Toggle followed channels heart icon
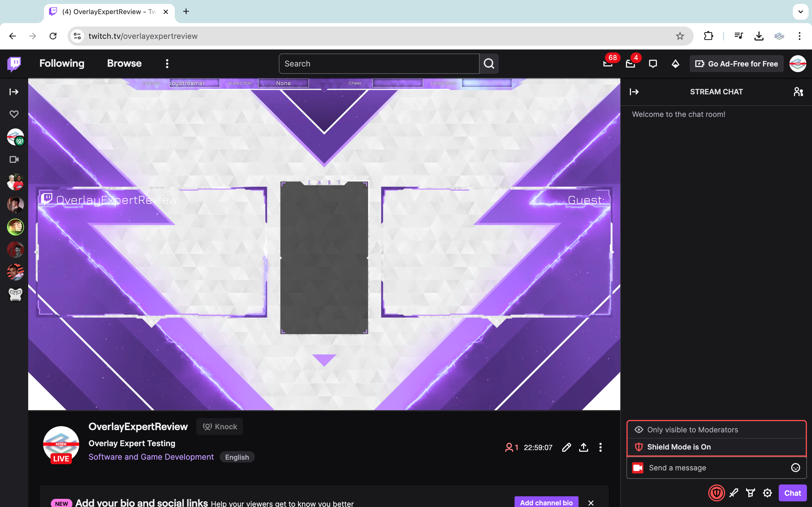812x507 pixels. point(14,114)
